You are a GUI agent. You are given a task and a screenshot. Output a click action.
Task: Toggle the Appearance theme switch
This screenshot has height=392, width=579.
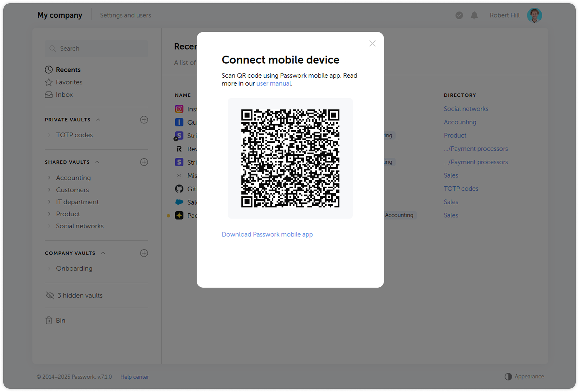coord(508,376)
